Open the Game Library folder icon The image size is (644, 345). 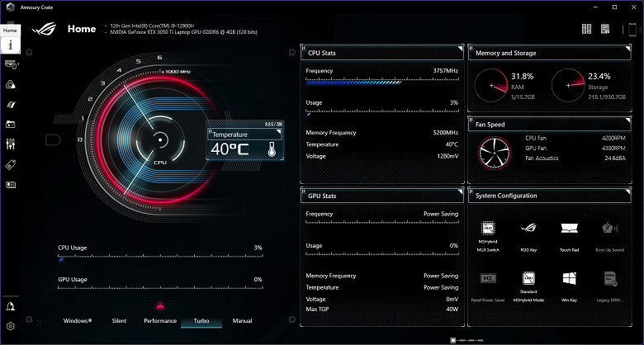pyautogui.click(x=11, y=124)
